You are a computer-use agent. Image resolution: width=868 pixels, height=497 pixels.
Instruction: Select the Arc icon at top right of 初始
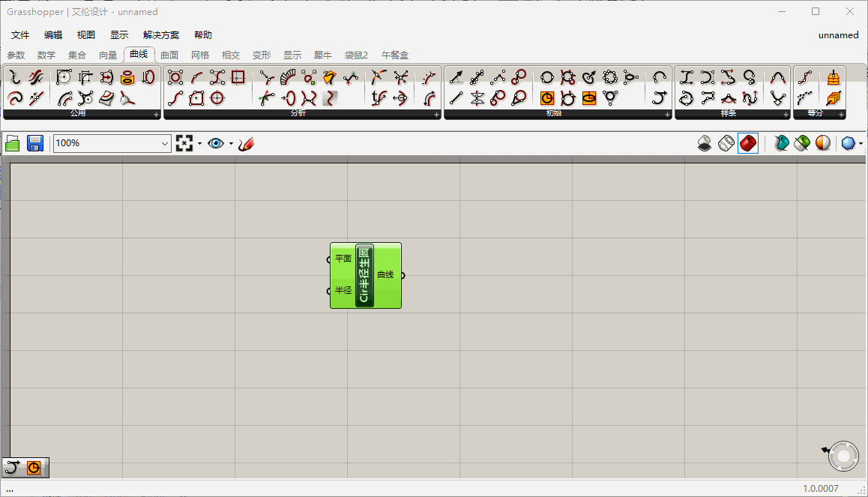[660, 77]
